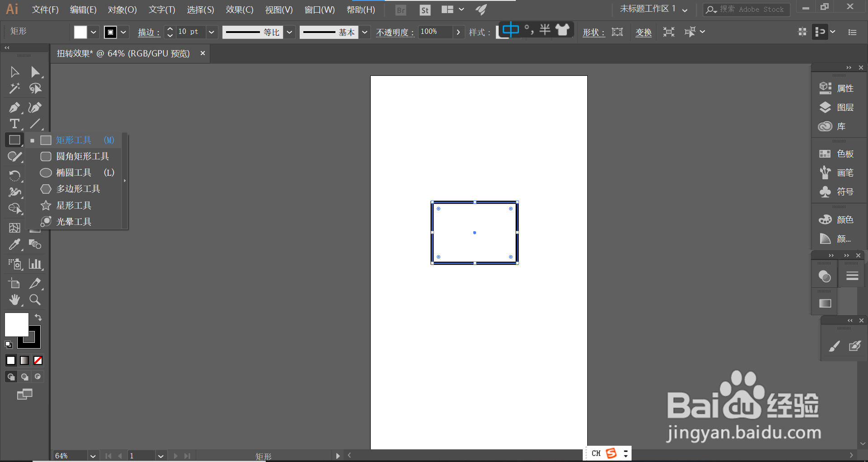This screenshot has height=462, width=868.
Task: Open the 对象(O) menu
Action: 122,9
